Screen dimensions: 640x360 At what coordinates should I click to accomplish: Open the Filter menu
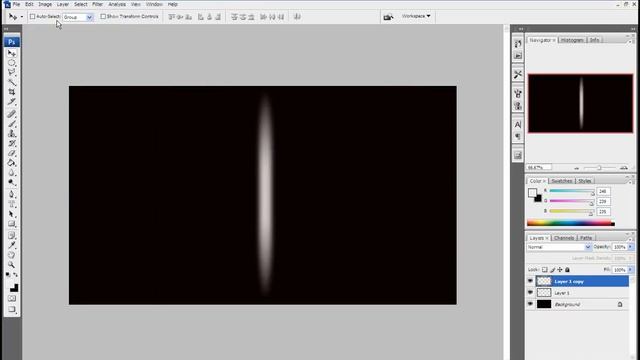pyautogui.click(x=97, y=4)
